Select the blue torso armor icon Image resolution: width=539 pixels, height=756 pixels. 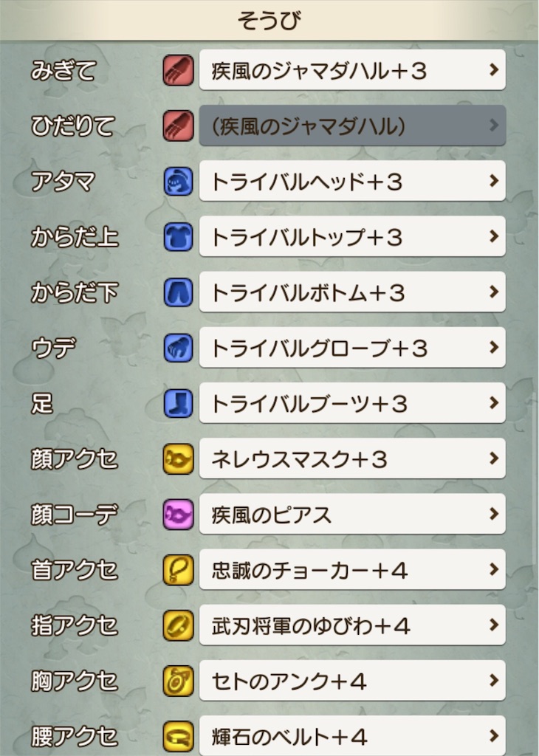pyautogui.click(x=178, y=237)
